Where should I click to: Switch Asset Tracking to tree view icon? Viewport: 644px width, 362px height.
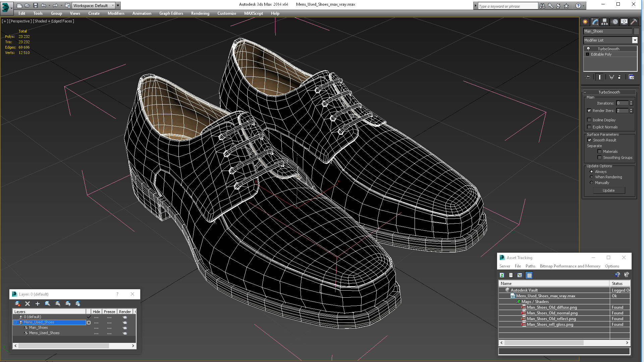520,275
